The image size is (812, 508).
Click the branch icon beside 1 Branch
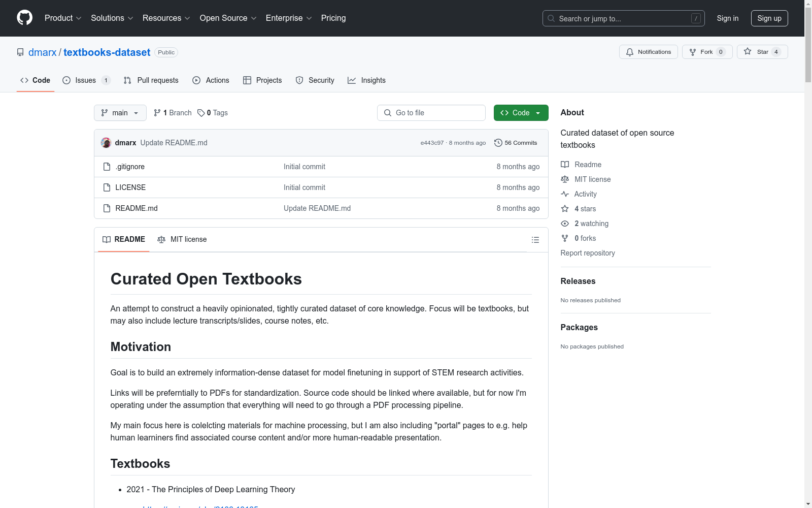point(157,113)
